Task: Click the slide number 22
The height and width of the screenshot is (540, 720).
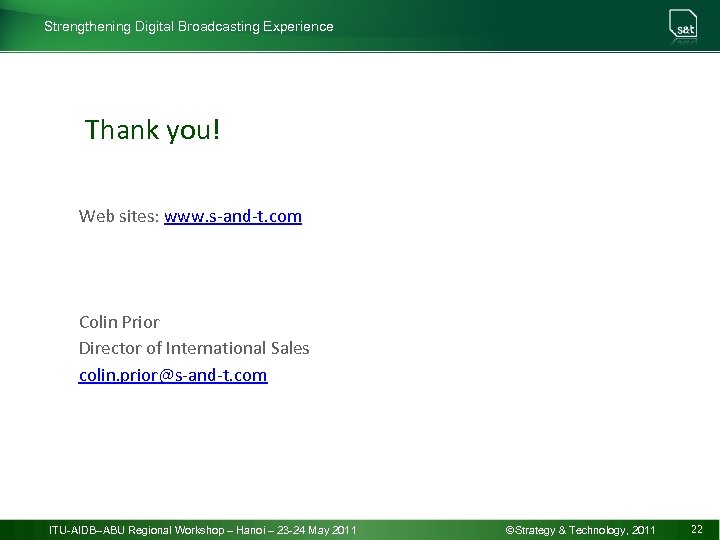Action: 697,529
